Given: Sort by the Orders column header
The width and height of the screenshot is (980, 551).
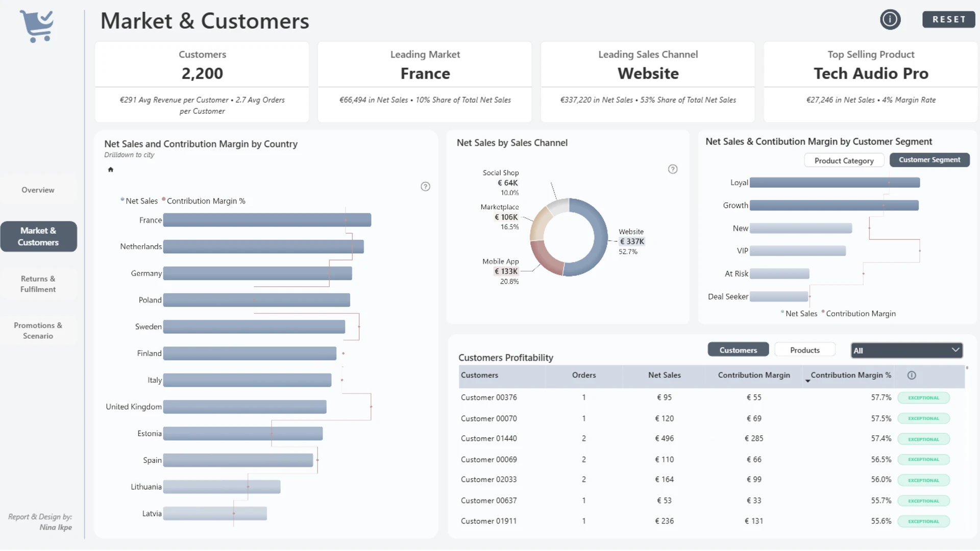Looking at the screenshot, I should tap(584, 375).
